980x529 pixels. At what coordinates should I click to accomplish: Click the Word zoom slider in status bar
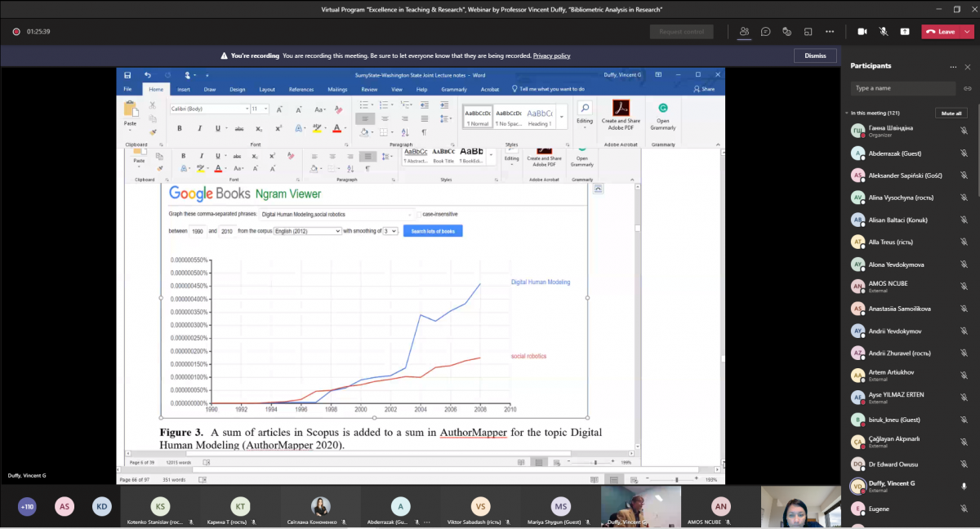[x=678, y=479]
